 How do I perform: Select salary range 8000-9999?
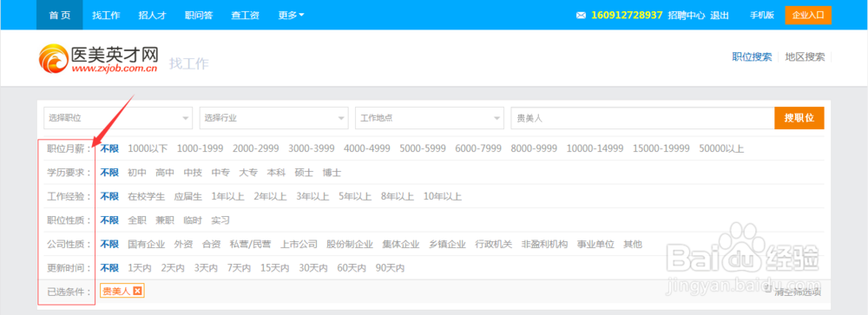coord(534,148)
